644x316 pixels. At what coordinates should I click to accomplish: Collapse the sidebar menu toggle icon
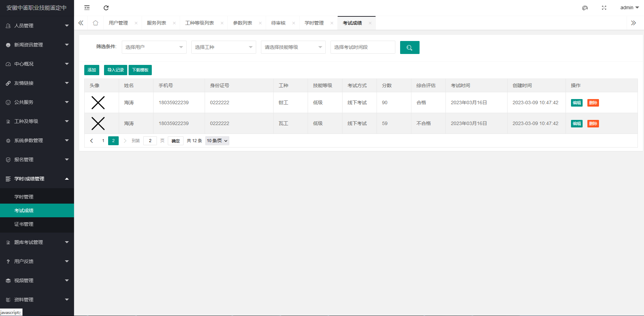click(x=87, y=8)
